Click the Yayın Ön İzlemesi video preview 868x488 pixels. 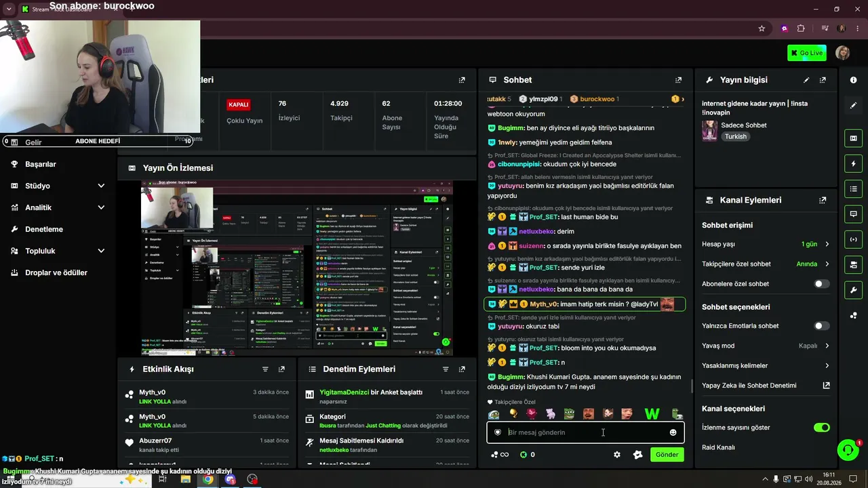click(x=297, y=268)
